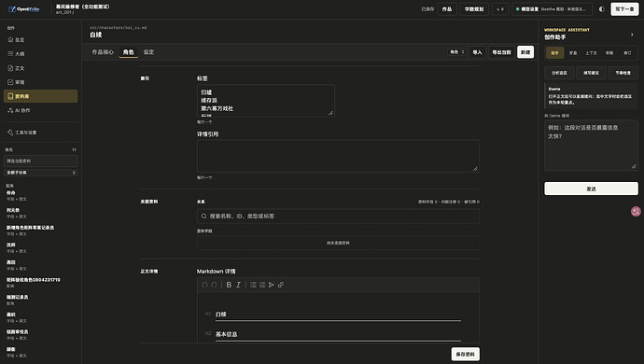Screen dimensions: 644x364
Task: Click the src/characters/bai_xu.md path text
Action: (119, 27)
